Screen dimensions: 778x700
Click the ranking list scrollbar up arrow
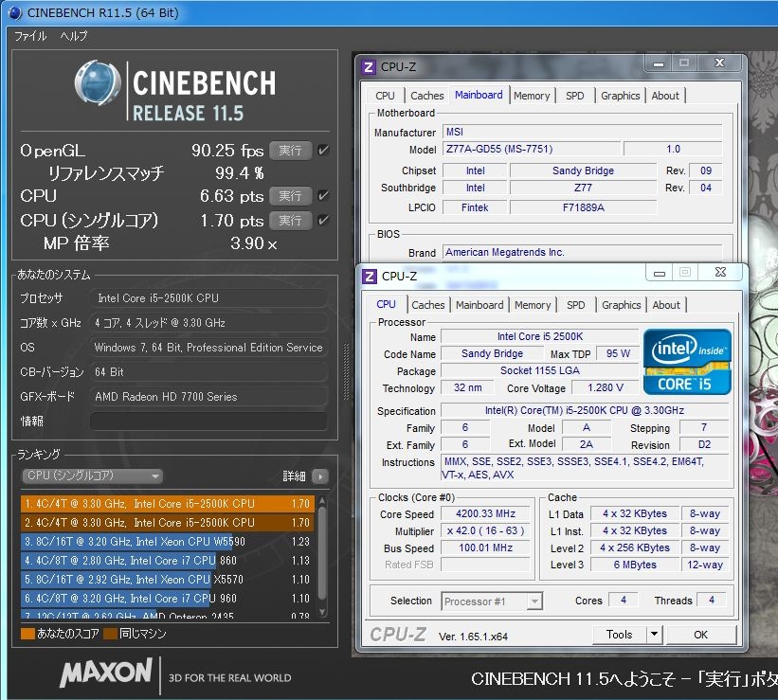pyautogui.click(x=322, y=501)
